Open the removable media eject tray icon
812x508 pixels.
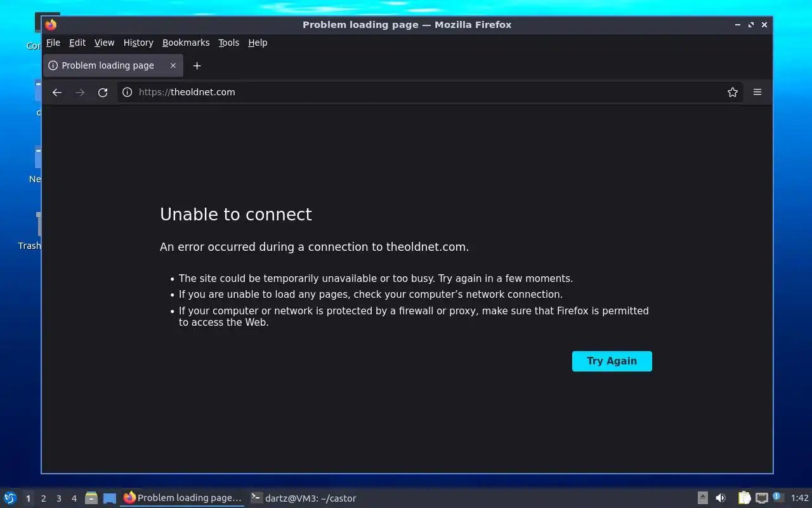click(x=703, y=498)
